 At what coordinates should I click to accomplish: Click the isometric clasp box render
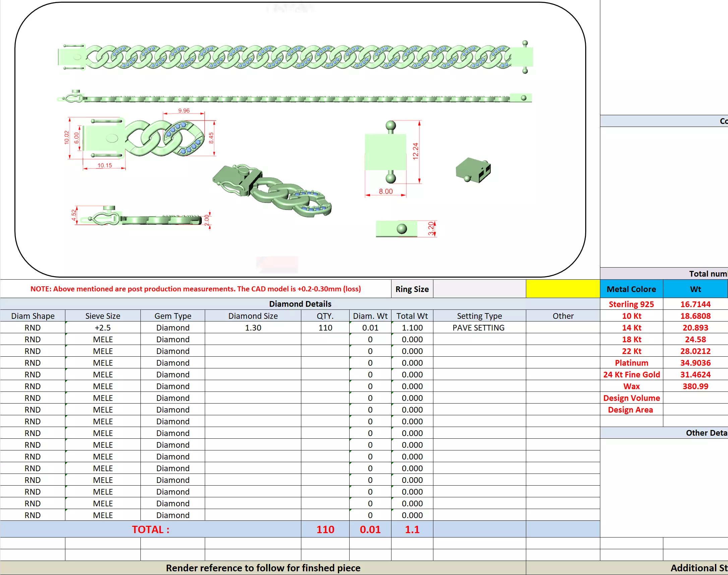473,170
